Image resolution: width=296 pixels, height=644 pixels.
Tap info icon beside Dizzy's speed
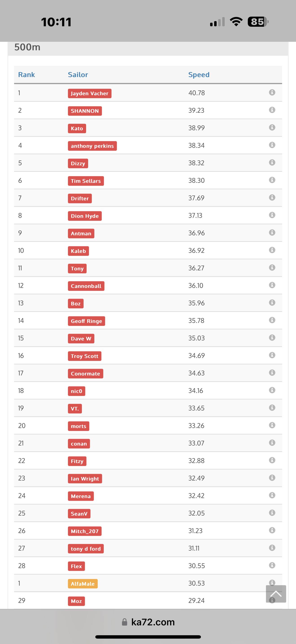[272, 163]
